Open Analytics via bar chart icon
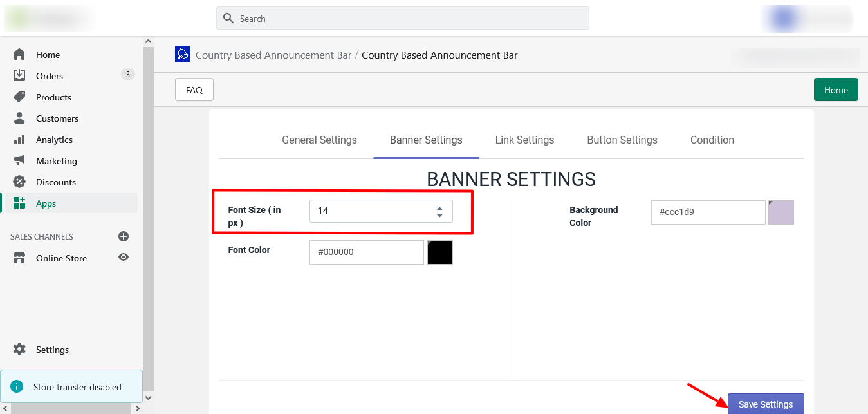 (19, 140)
